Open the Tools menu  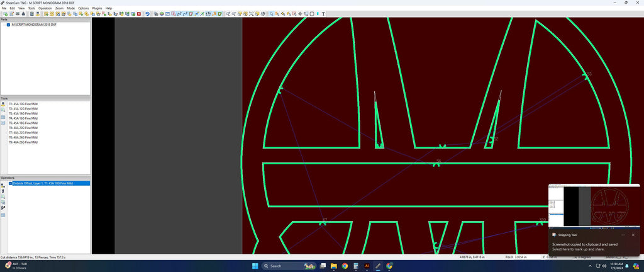coord(31,8)
